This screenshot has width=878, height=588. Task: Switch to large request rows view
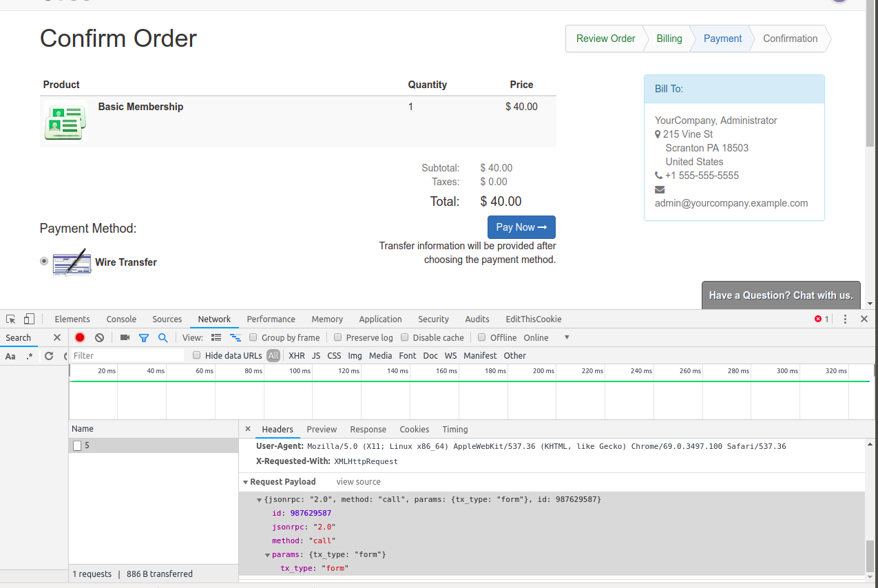click(x=216, y=337)
